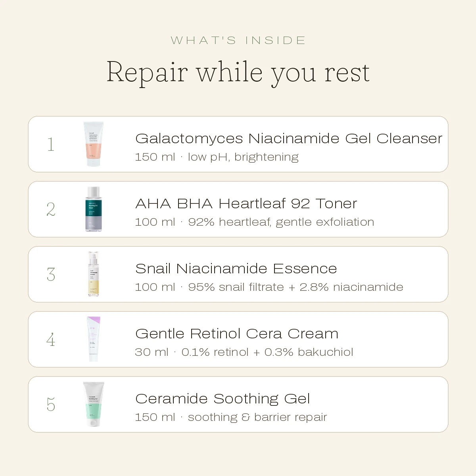Select the AHA BHA Heartleaf Toner bottle image
This screenshot has height=476, width=476.
(94, 209)
